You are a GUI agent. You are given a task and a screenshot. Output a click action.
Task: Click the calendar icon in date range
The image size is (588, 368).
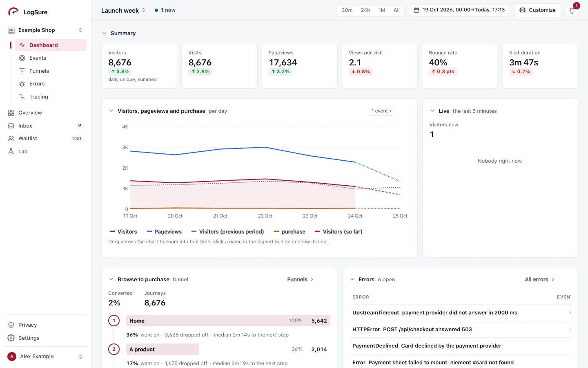(416, 10)
